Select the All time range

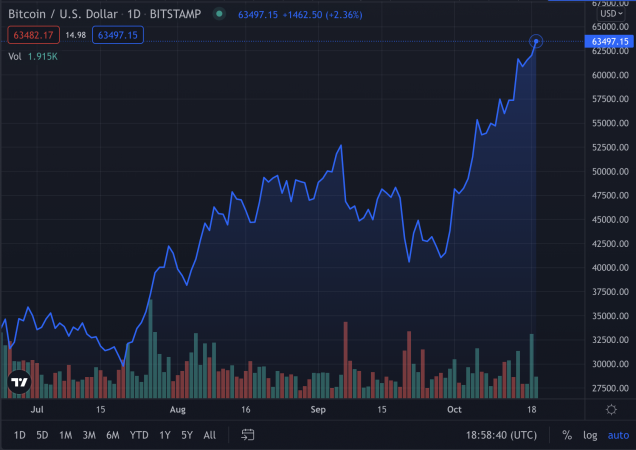210,435
